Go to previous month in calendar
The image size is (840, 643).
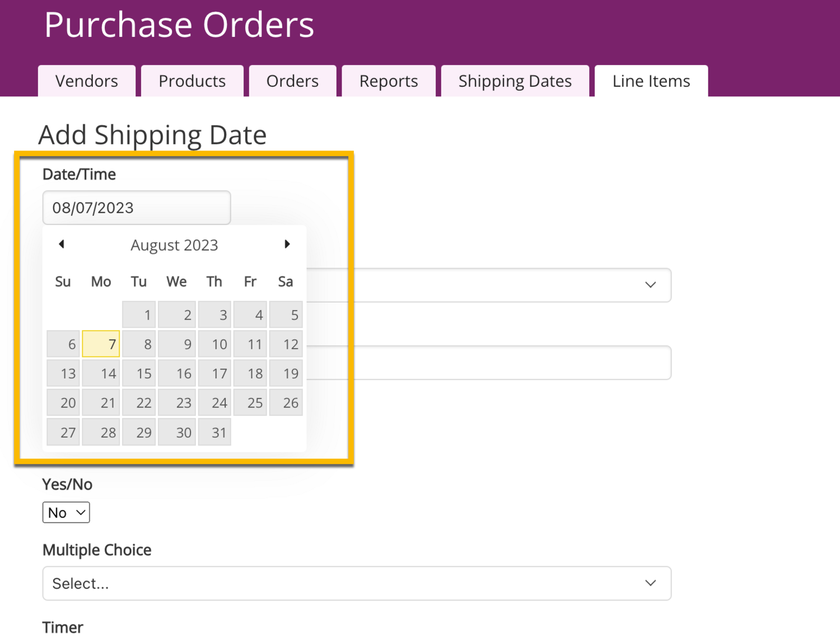(62, 244)
